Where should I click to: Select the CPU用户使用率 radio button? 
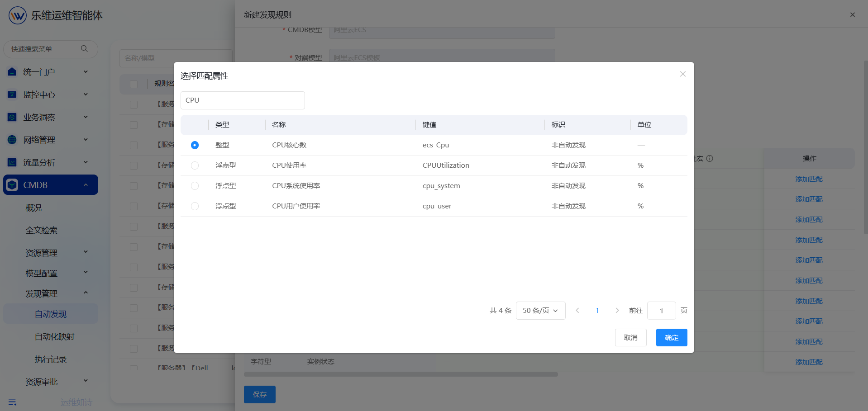coord(195,206)
